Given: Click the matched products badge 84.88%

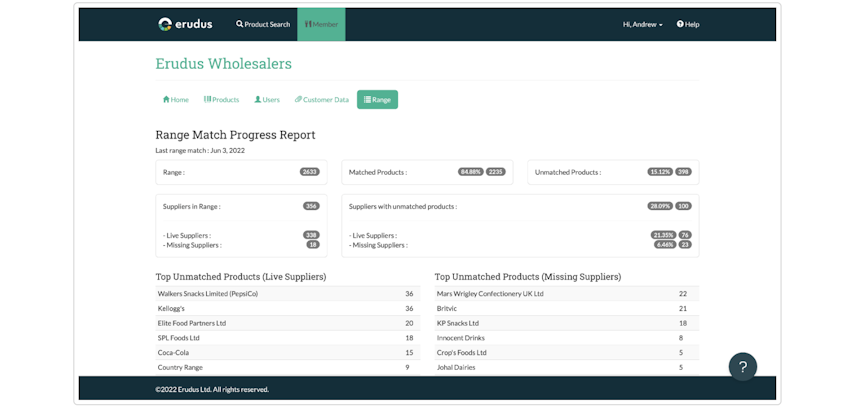Looking at the screenshot, I should click(471, 172).
